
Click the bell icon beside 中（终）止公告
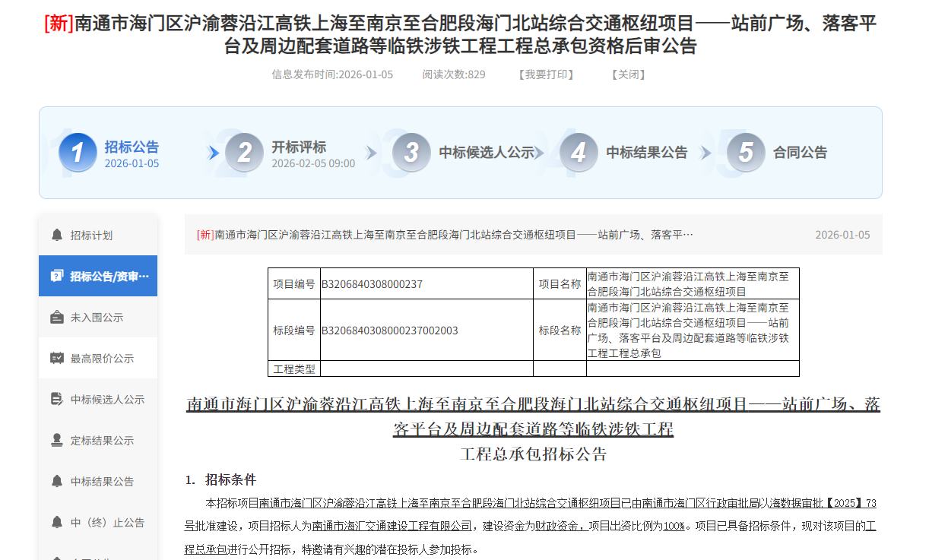(x=55, y=522)
